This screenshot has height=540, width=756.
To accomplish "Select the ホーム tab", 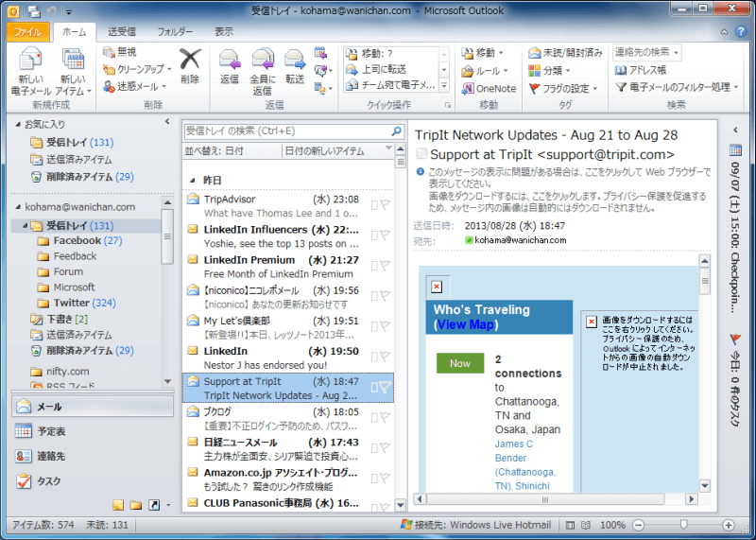I will click(75, 32).
